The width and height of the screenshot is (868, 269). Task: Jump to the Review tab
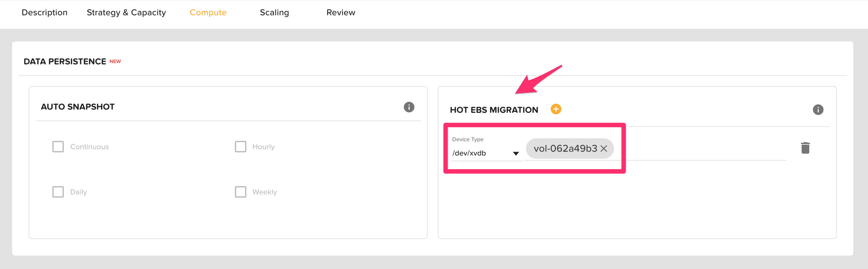[341, 12]
